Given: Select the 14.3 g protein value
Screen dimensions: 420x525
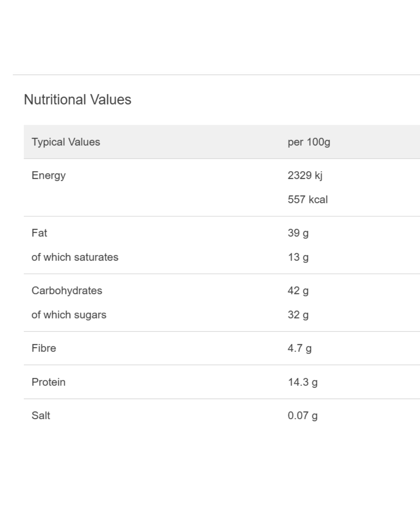Looking at the screenshot, I should [x=303, y=382].
